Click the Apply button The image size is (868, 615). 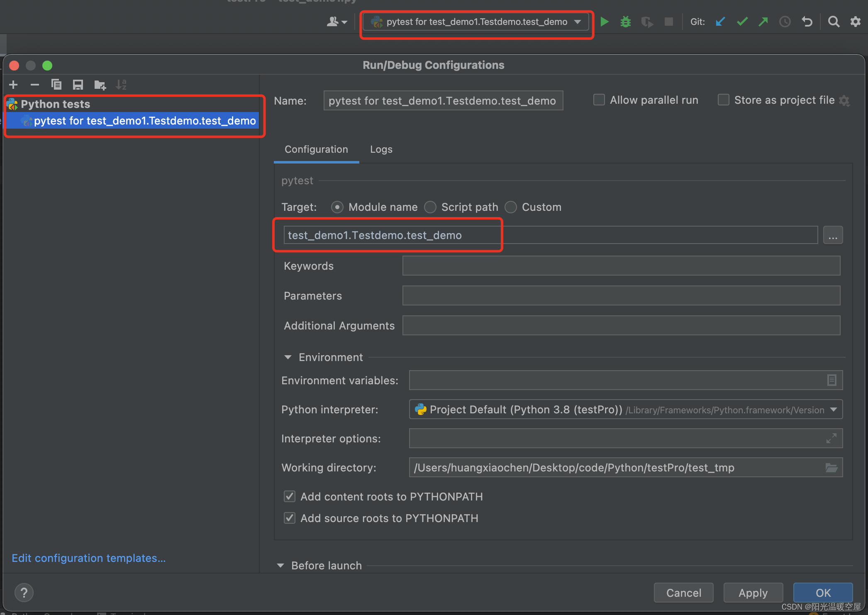click(x=753, y=593)
